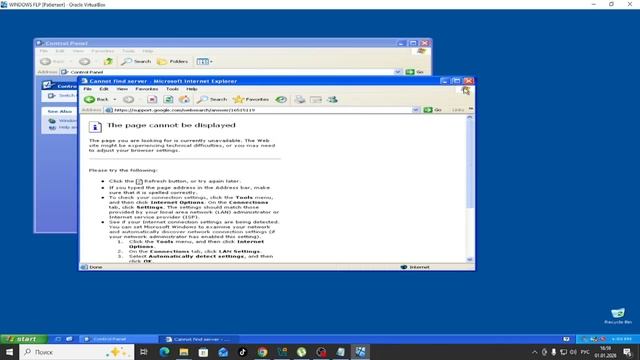Open Edit menu in Internet Explorer
Viewport: 640px width, 360px height.
(x=104, y=89)
